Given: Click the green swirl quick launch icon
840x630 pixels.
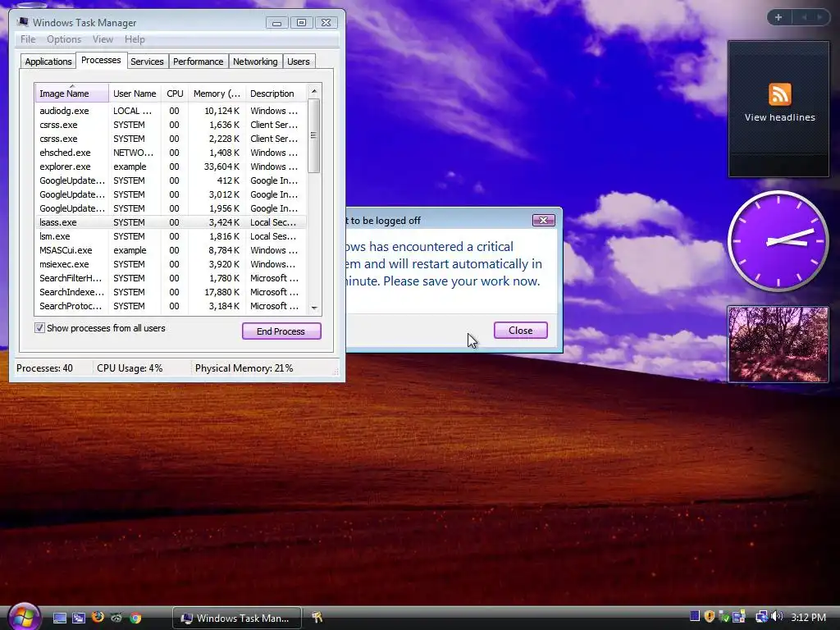Looking at the screenshot, I should click(x=116, y=619).
